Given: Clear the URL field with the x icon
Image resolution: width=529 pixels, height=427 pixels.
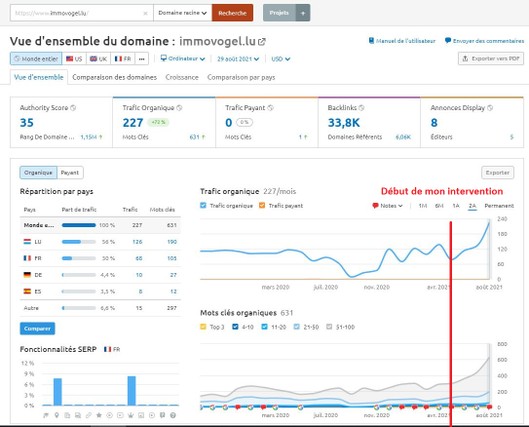Looking at the screenshot, I should click(145, 13).
